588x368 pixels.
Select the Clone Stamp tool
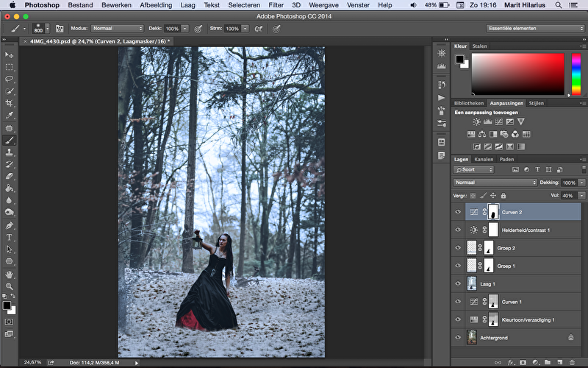click(x=9, y=152)
